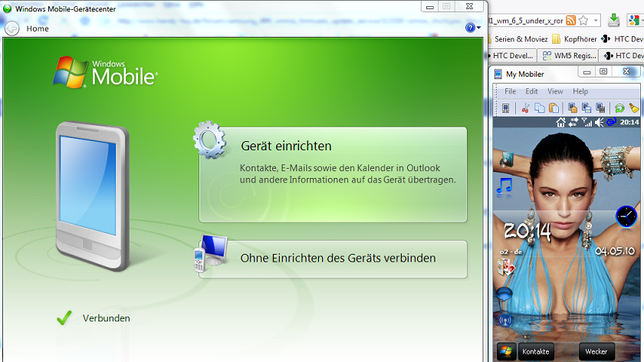Click the record video icon in My Mobiler
Viewport: 644px width, 362px height.
(600, 108)
